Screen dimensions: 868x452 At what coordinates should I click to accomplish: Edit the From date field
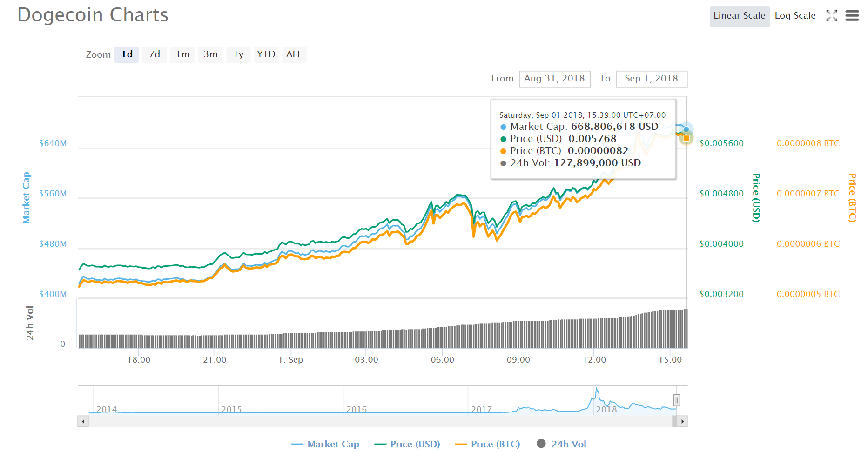pos(555,79)
